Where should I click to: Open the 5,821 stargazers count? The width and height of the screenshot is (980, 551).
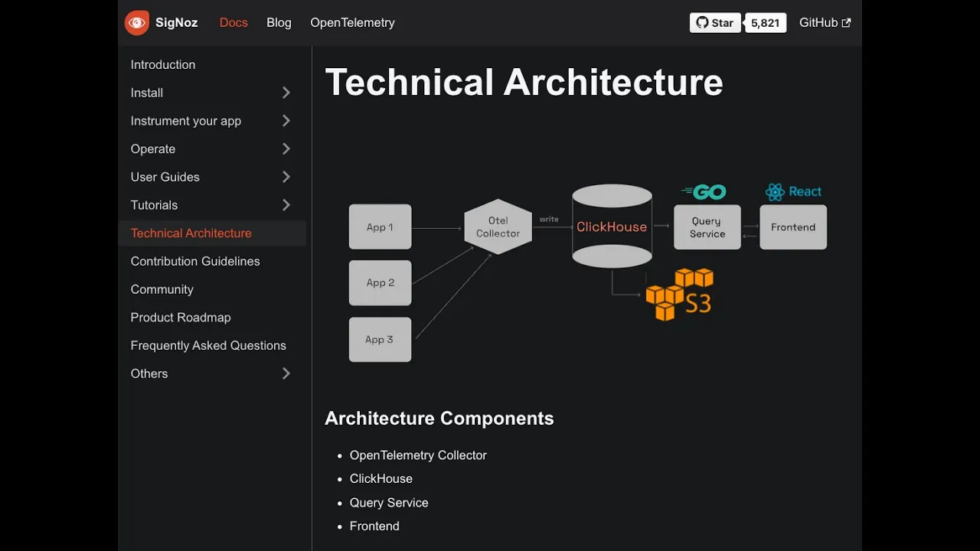click(765, 23)
